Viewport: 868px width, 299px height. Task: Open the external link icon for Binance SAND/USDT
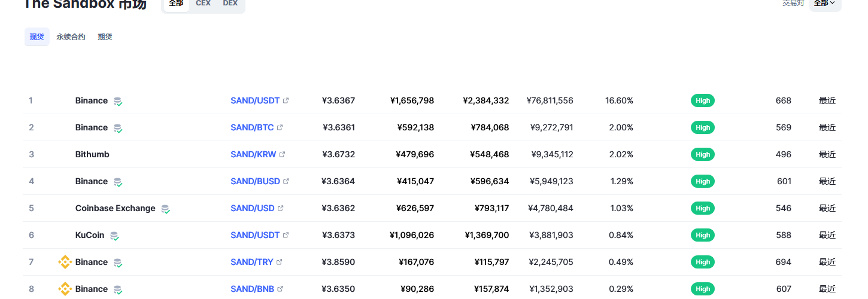[286, 100]
